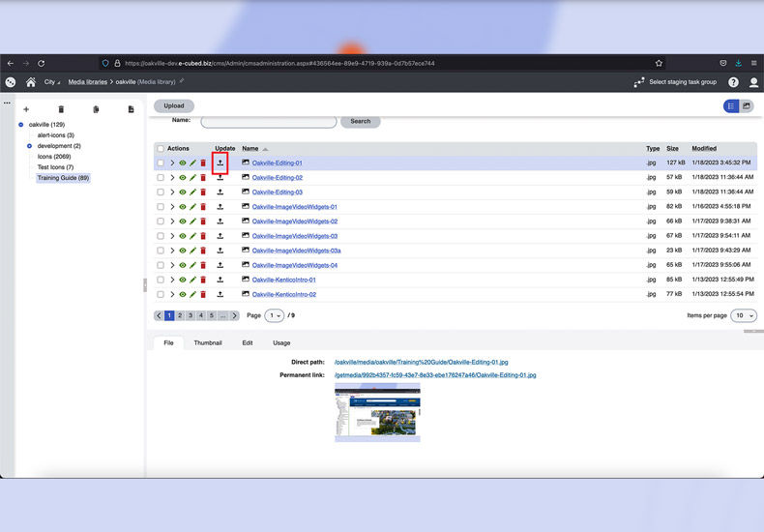This screenshot has height=532, width=764.
Task: Click the Name search input field
Action: pos(268,122)
